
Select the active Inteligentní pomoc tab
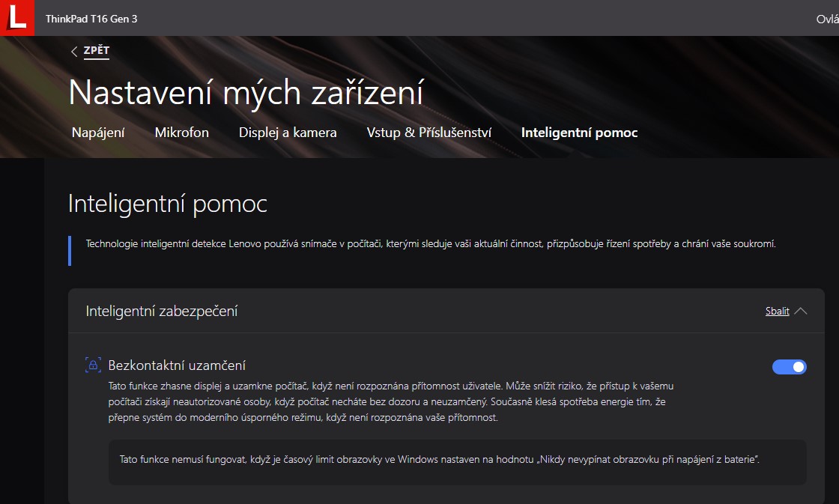click(579, 133)
